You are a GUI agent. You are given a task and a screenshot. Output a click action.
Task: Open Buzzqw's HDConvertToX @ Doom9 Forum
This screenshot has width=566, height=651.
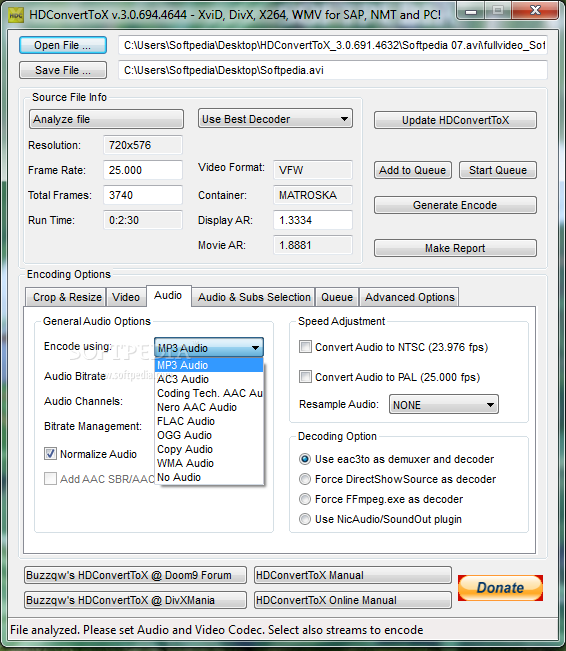135,575
